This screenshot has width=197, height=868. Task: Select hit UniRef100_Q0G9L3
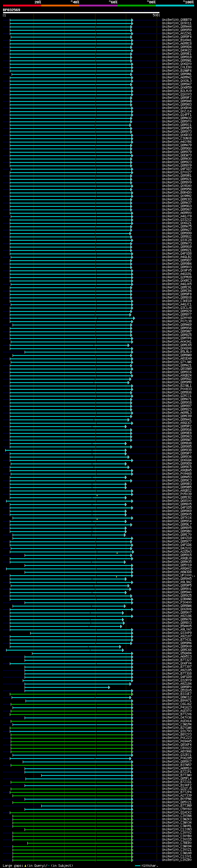point(177,81)
